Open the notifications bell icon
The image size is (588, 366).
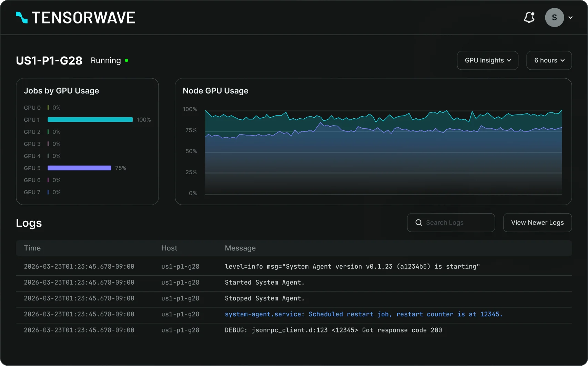point(529,18)
